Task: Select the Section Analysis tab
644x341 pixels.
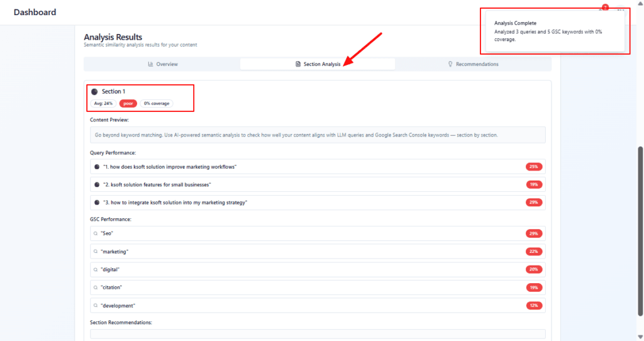Action: [x=318, y=64]
